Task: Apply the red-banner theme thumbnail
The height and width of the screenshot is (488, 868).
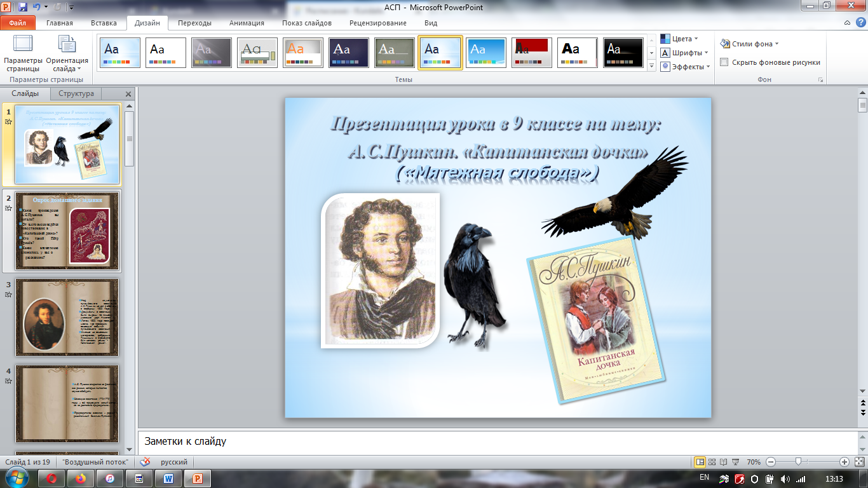Action: point(532,53)
